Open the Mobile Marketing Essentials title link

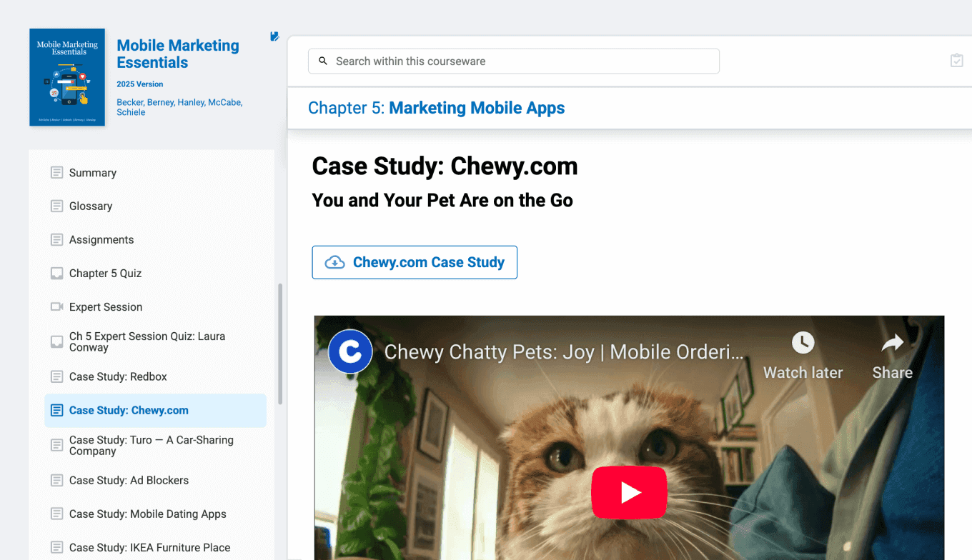[178, 54]
